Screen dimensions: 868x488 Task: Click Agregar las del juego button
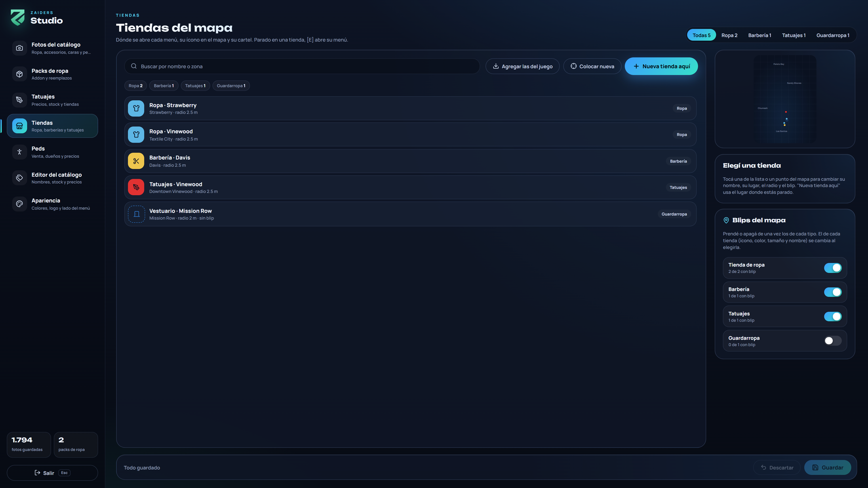522,66
